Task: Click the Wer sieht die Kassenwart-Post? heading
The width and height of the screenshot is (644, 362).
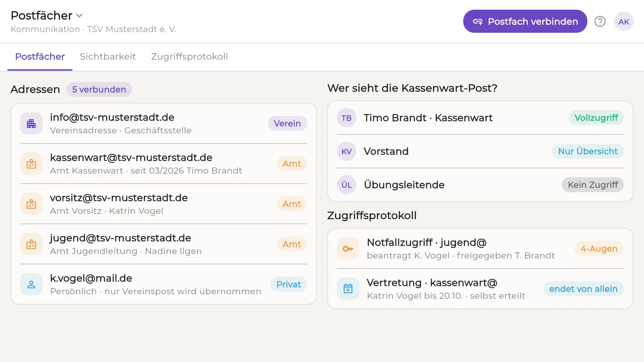Action: point(413,88)
